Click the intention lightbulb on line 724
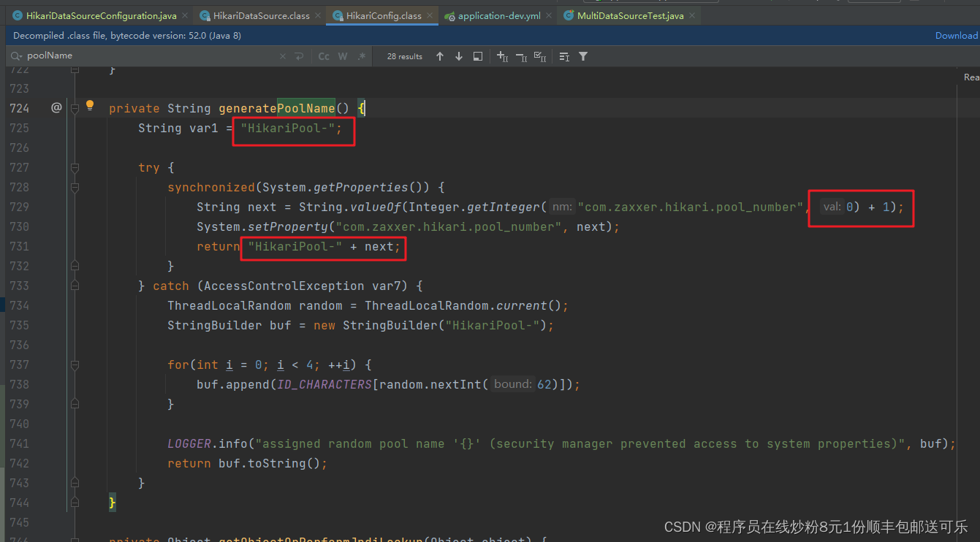The image size is (980, 542). [90, 105]
